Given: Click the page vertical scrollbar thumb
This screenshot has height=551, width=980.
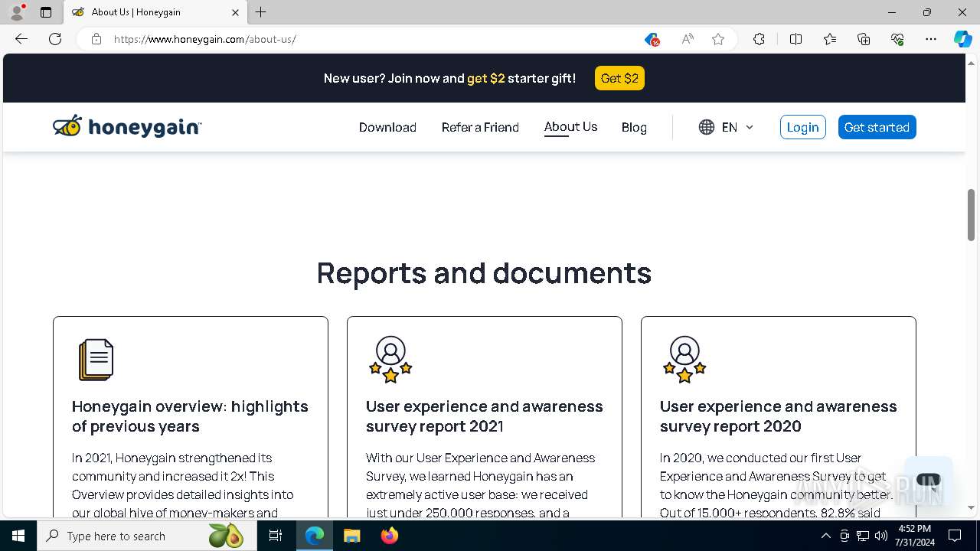Looking at the screenshot, I should tap(971, 215).
